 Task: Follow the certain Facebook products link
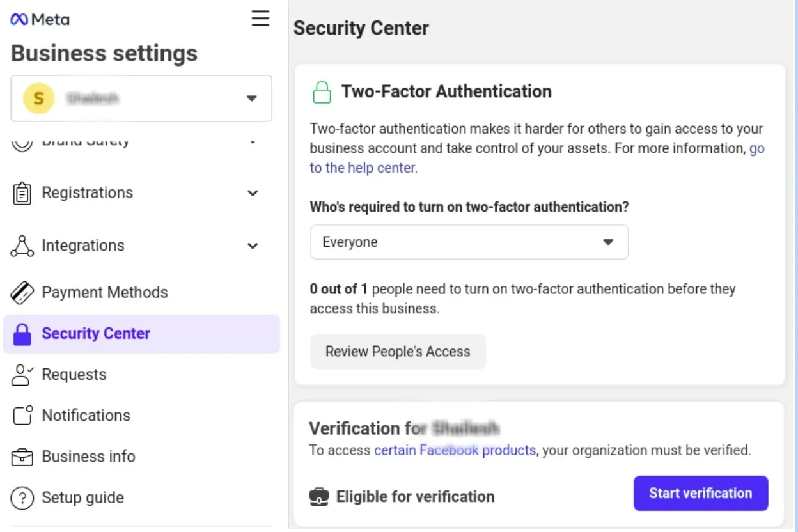tap(455, 450)
